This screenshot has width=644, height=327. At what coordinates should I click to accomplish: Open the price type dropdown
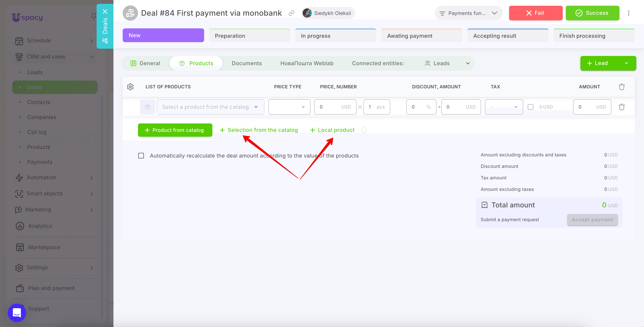(x=289, y=107)
